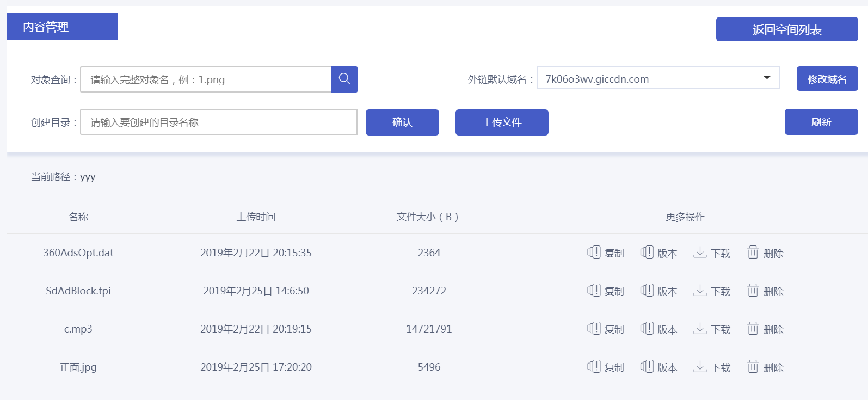868x400 pixels.
Task: Click the 刷新 button
Action: (x=821, y=122)
